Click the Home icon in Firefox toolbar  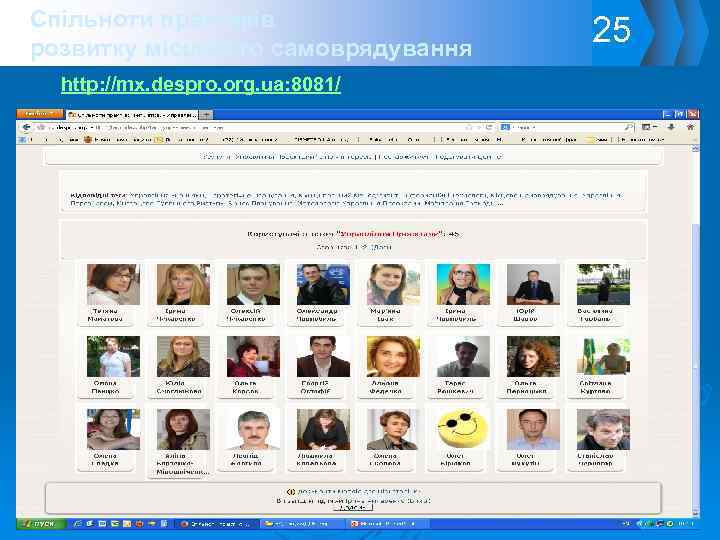[690, 127]
